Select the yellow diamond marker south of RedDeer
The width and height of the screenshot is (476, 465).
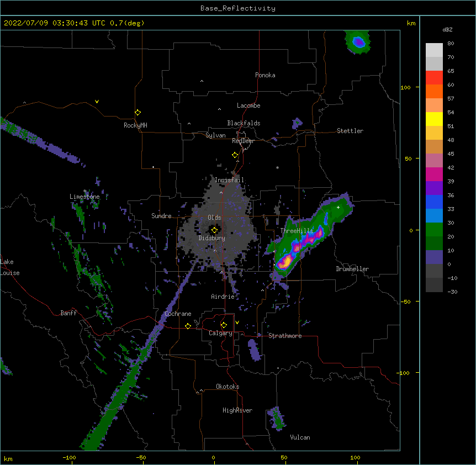click(x=235, y=155)
